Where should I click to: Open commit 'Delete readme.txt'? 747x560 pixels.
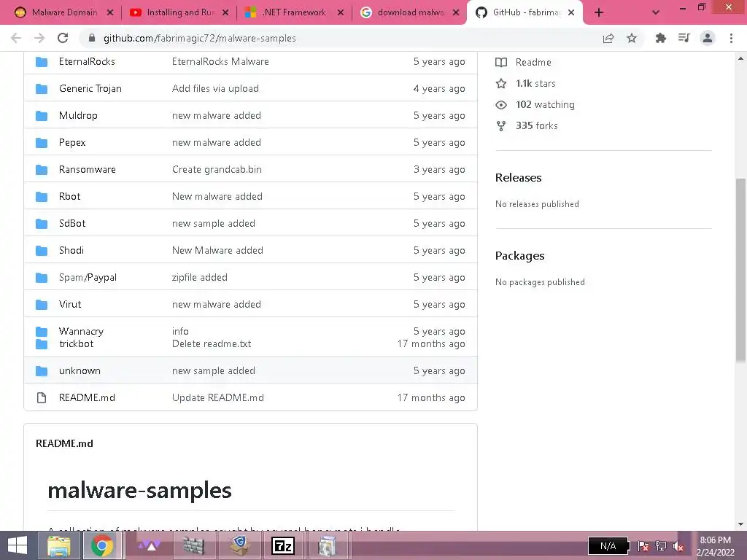212,344
